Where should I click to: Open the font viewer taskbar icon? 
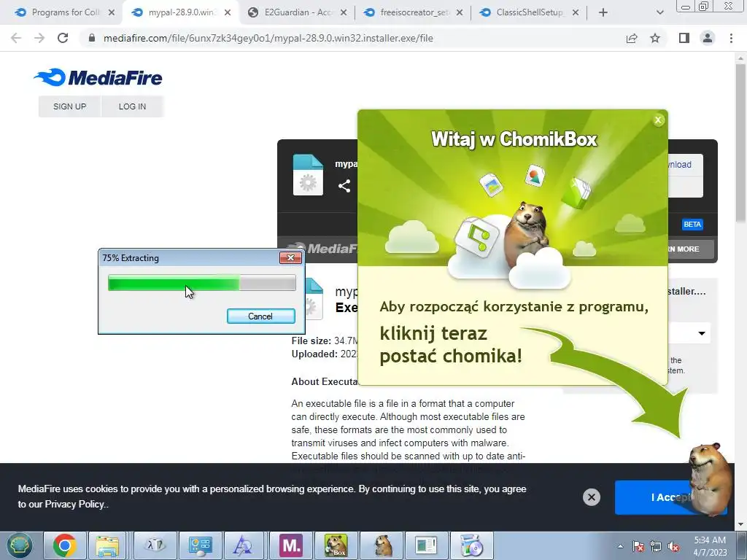(x=243, y=545)
